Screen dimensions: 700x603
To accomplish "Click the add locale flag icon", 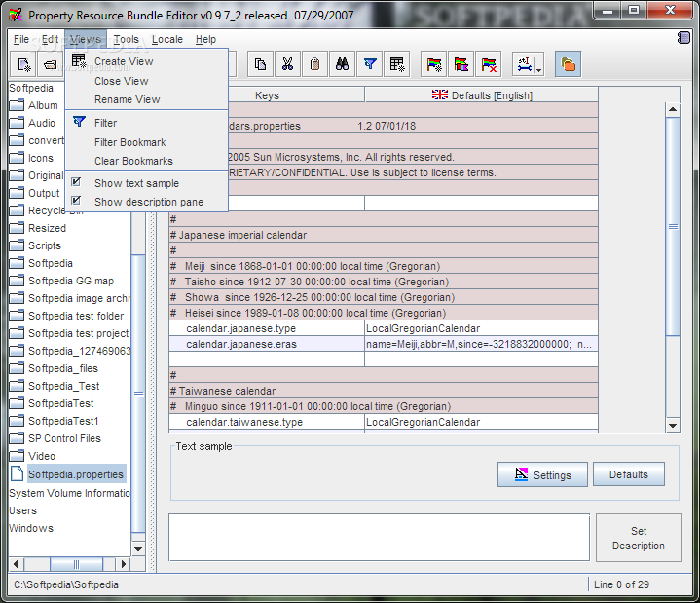I will coord(433,64).
